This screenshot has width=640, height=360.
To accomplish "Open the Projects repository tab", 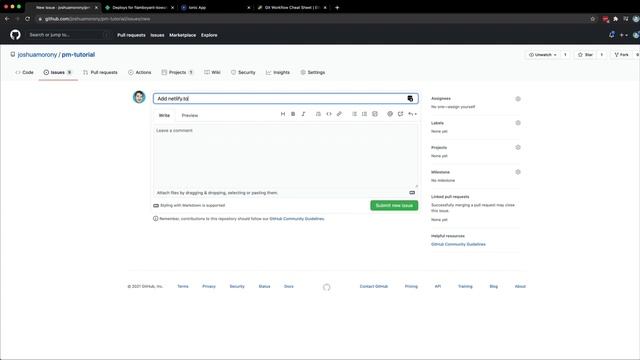I will 177,72.
